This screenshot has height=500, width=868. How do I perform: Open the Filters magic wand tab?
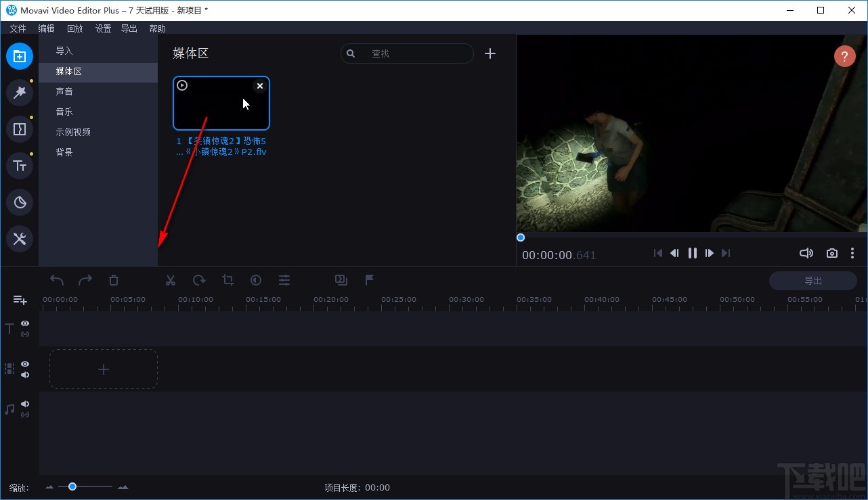coord(20,93)
